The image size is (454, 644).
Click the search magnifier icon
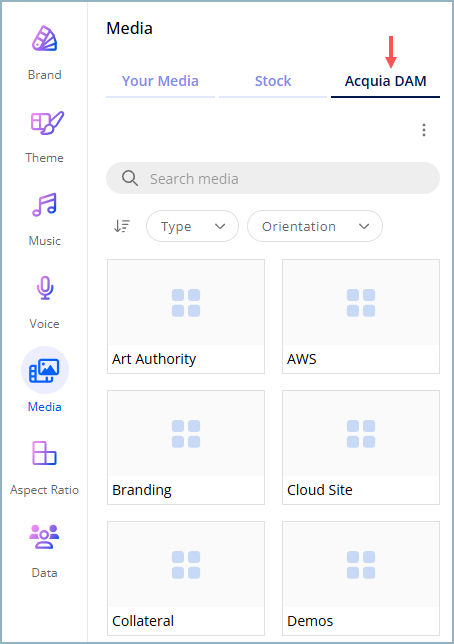(x=130, y=178)
